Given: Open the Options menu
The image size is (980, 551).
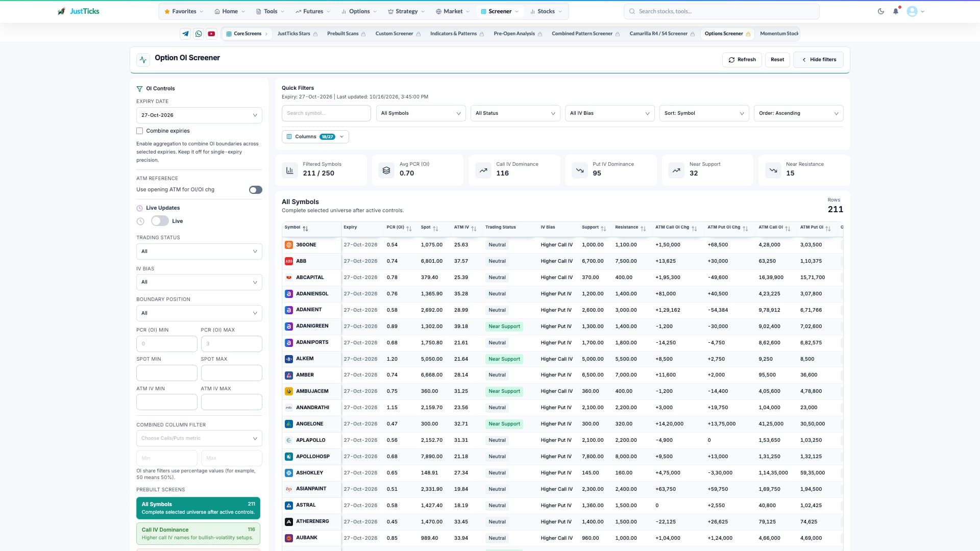Looking at the screenshot, I should tap(359, 11).
